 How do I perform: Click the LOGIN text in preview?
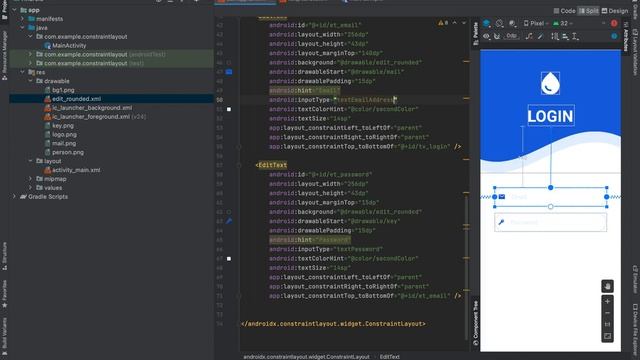pos(551,116)
